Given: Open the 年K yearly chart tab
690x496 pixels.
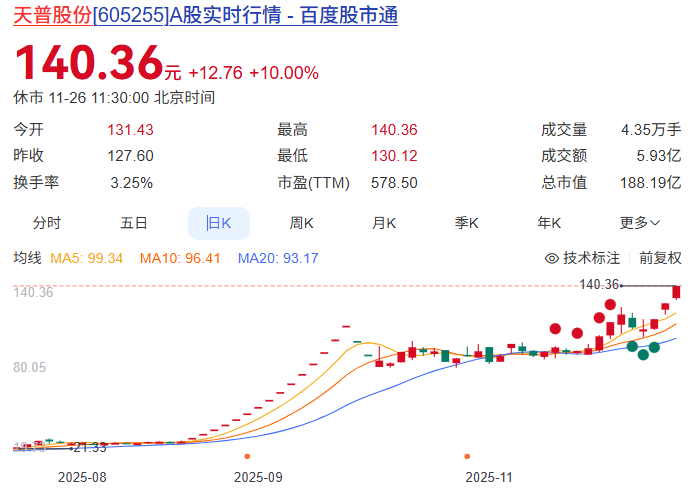Looking at the screenshot, I should 549,223.
